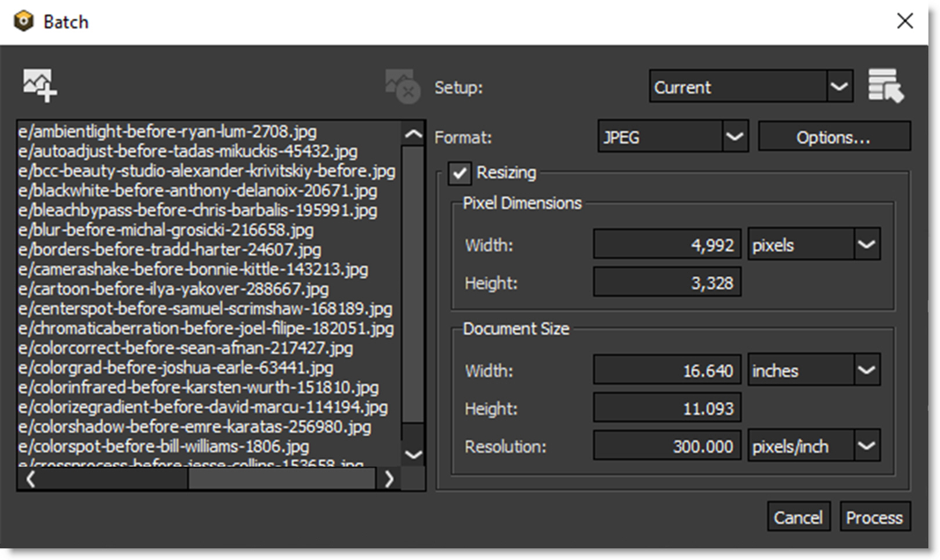
Task: Click the add images icon
Action: pyautogui.click(x=39, y=86)
